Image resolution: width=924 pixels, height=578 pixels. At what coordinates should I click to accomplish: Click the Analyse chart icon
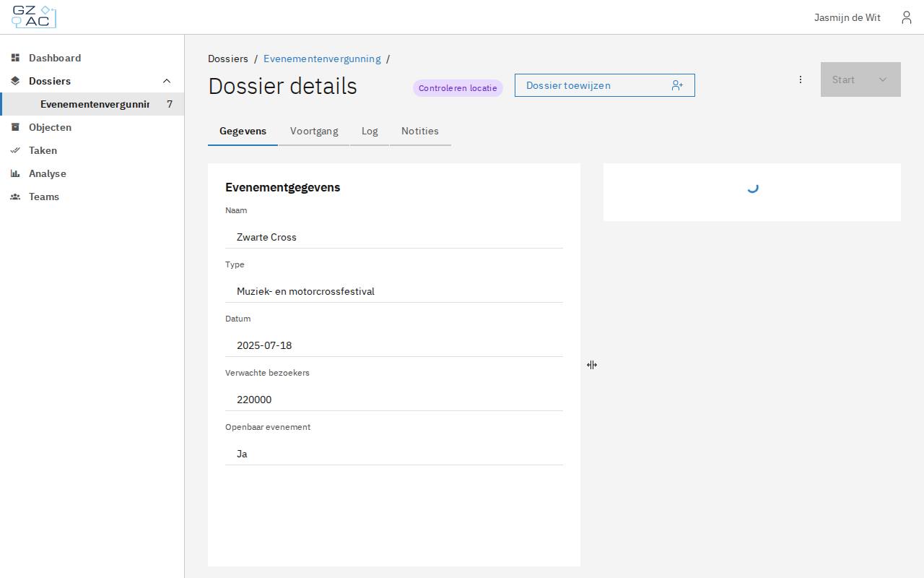15,173
